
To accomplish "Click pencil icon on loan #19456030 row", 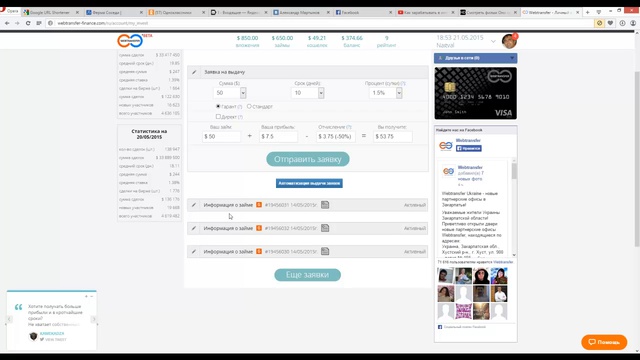I will pos(194,251).
